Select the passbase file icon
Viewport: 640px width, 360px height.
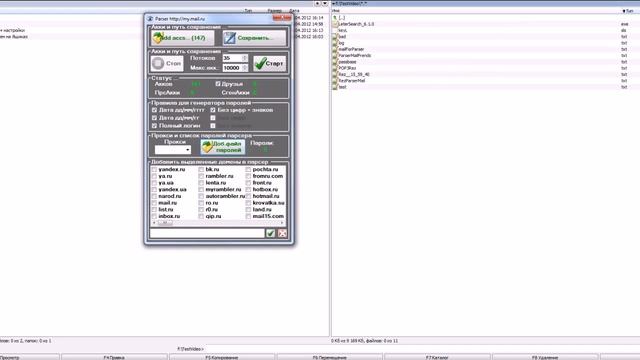point(335,62)
